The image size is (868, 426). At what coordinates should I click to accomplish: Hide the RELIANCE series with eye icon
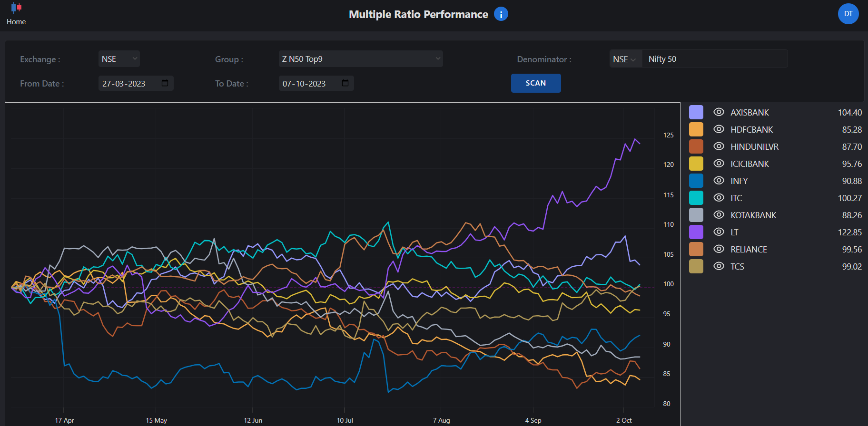(719, 249)
